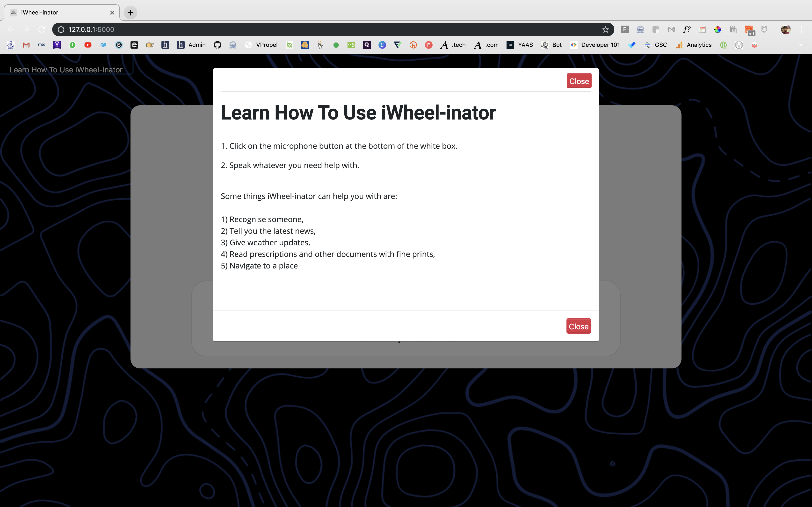Open a new tab with the plus button

[130, 12]
